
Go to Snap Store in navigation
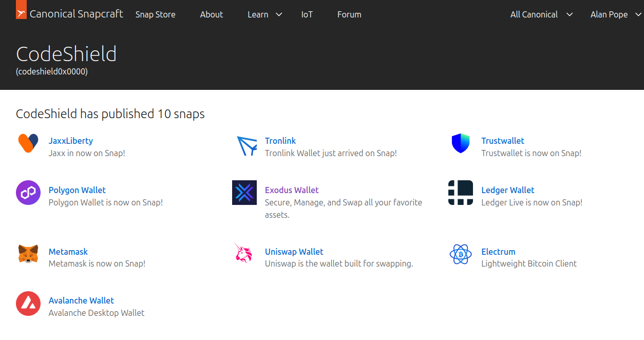point(155,14)
